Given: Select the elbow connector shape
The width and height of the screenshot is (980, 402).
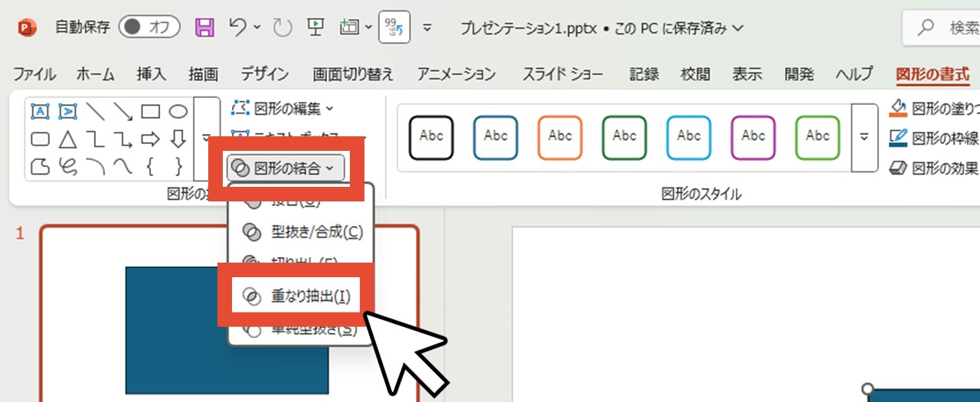Looking at the screenshot, I should pos(95,139).
